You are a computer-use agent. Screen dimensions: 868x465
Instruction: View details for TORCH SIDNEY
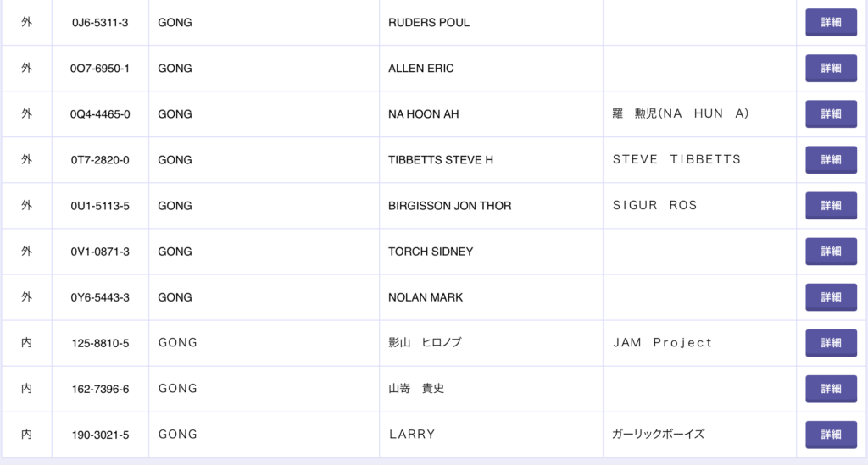click(x=831, y=252)
